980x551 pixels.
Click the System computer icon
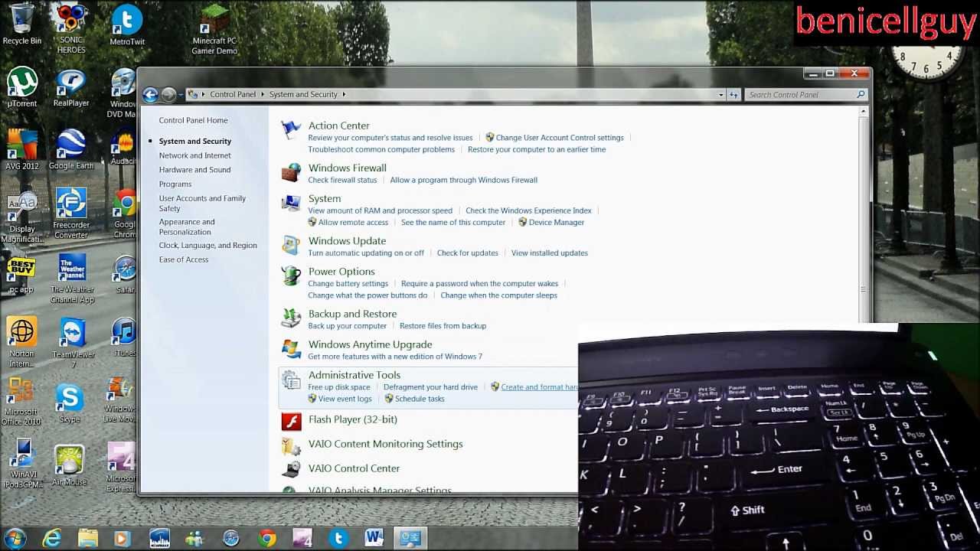click(x=291, y=203)
